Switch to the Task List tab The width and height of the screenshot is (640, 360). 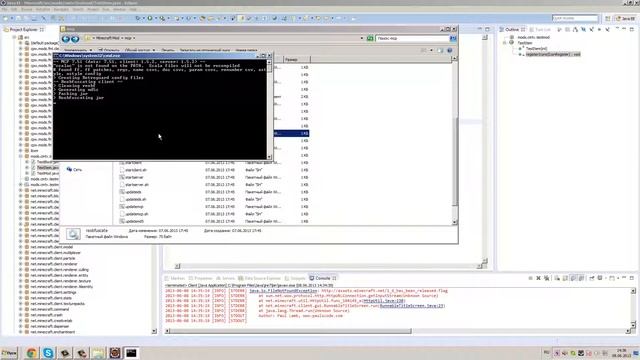[540, 29]
